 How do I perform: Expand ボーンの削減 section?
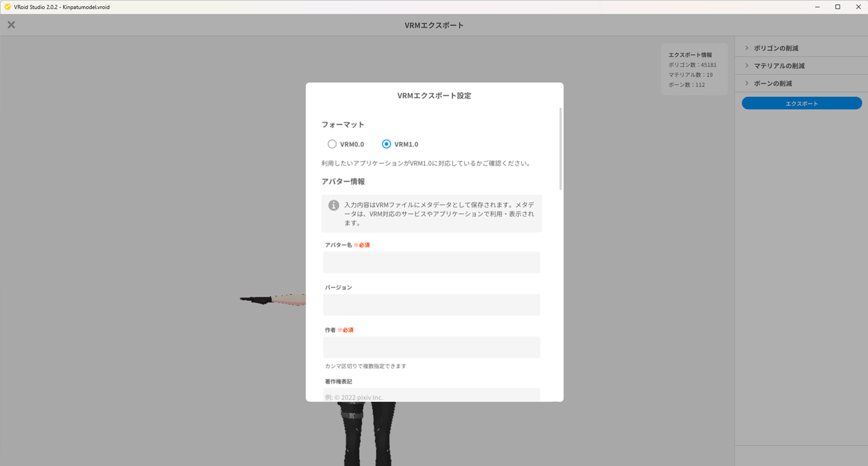click(x=802, y=83)
